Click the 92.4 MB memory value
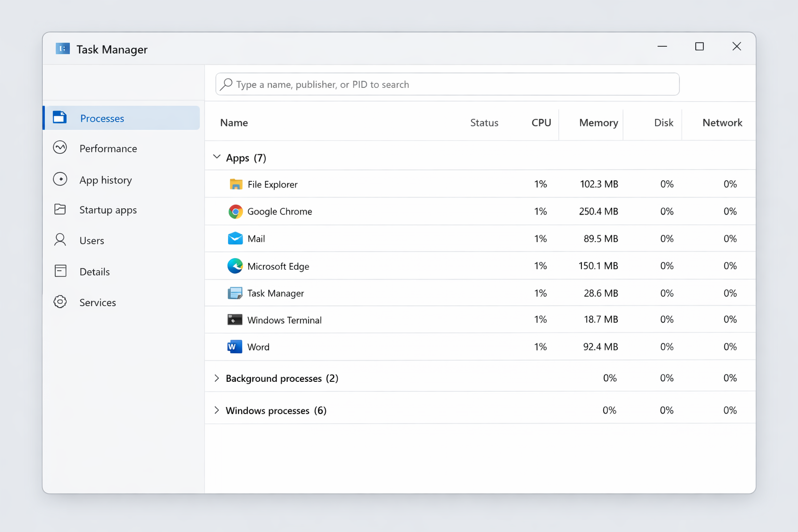798x532 pixels. tap(601, 347)
